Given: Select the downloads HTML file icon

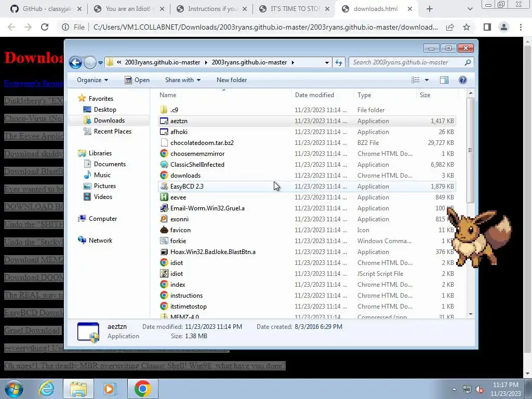Looking at the screenshot, I should click(x=164, y=176).
